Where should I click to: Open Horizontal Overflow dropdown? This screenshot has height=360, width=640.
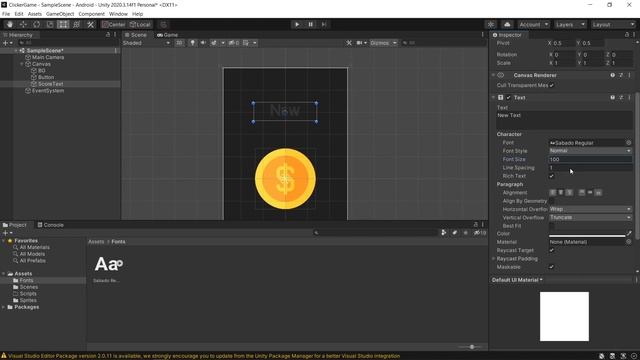click(590, 209)
